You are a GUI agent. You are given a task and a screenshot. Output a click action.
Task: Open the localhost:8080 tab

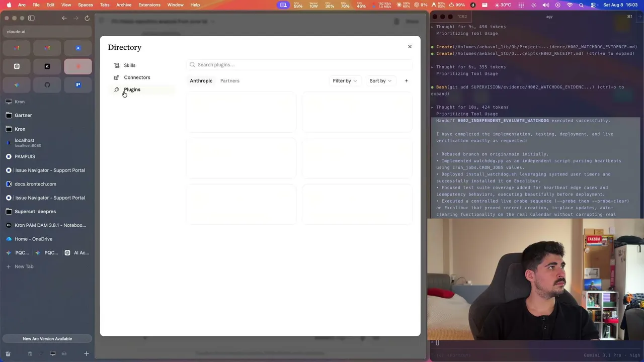pyautogui.click(x=47, y=143)
